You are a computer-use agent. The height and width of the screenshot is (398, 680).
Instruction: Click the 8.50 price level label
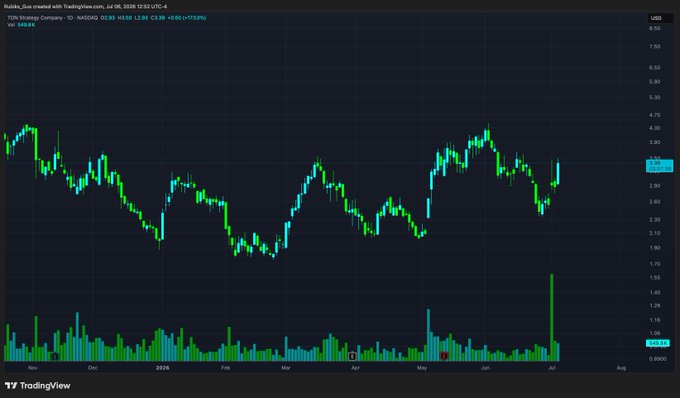pos(654,28)
